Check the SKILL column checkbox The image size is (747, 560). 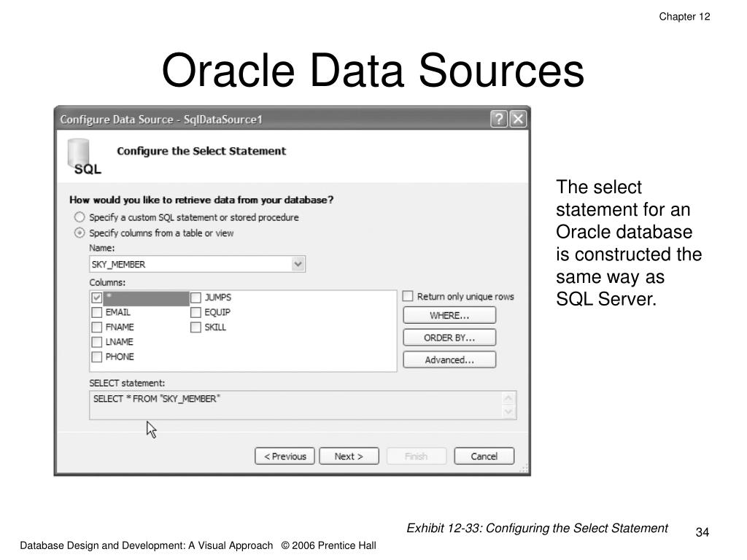[196, 327]
